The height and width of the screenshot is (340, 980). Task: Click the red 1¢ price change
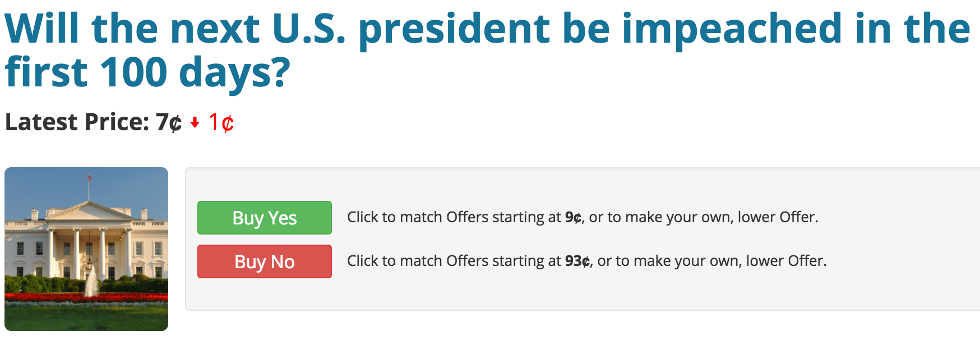(221, 122)
